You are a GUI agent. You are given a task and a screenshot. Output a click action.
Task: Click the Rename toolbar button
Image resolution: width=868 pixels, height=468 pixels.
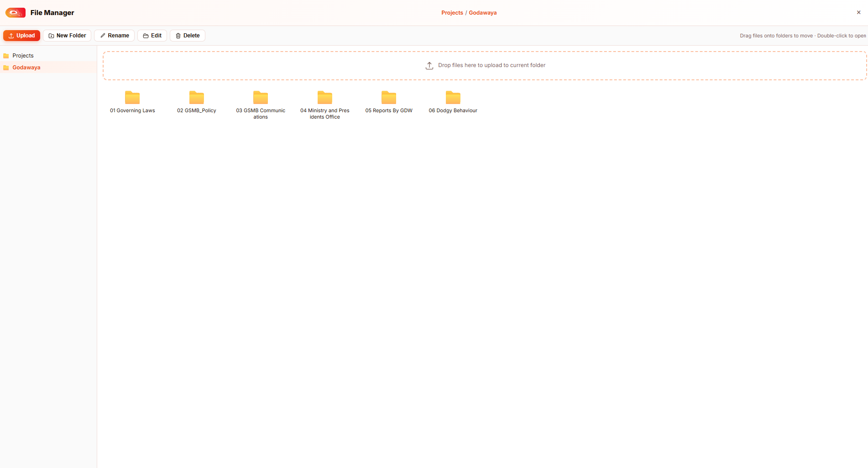click(x=115, y=36)
